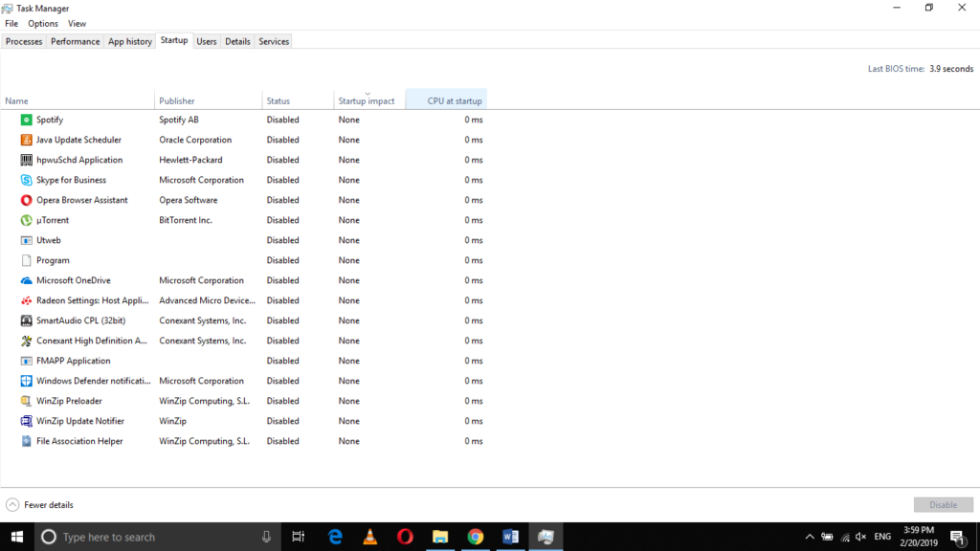Click the Windows Defender notification icon
The width and height of the screenshot is (980, 551).
pos(26,381)
